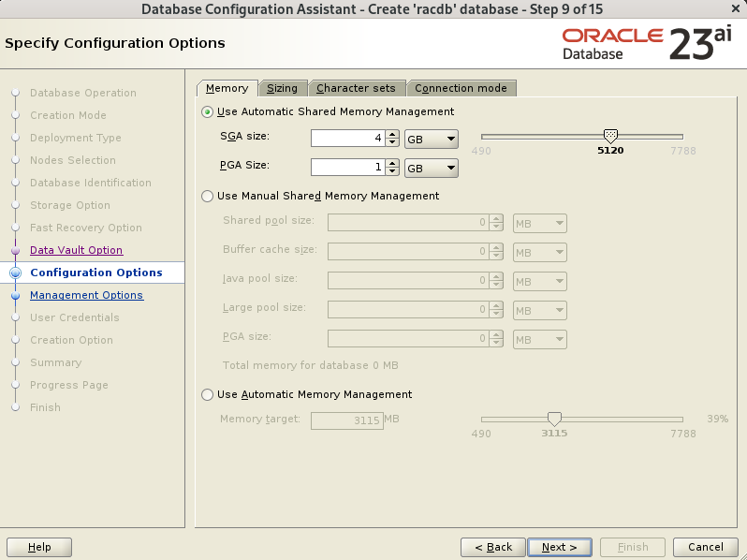Open the manual PGA size MB dropdown

pos(540,340)
